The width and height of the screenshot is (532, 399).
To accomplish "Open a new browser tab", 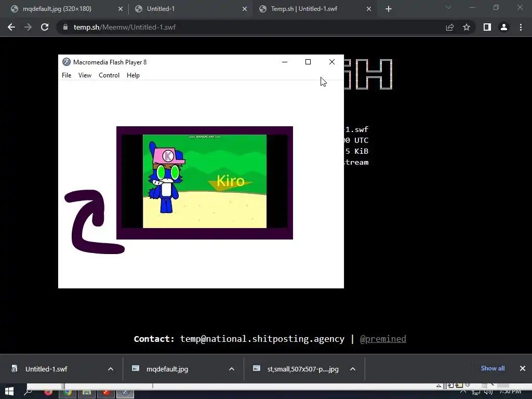I will (389, 9).
